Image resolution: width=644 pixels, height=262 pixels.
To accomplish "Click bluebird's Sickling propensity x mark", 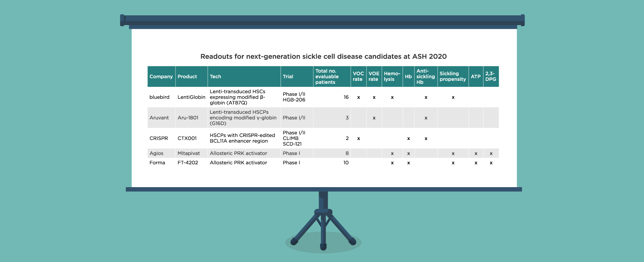I will pyautogui.click(x=453, y=98).
